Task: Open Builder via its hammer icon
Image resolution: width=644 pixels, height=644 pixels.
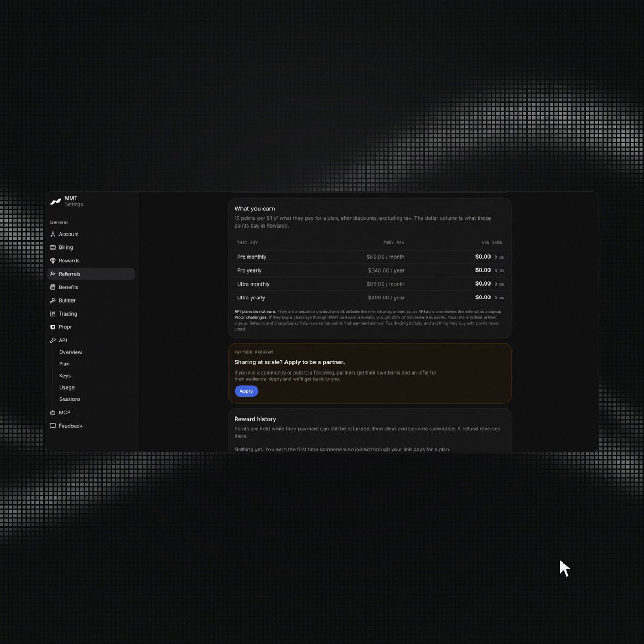Action: pyautogui.click(x=53, y=301)
